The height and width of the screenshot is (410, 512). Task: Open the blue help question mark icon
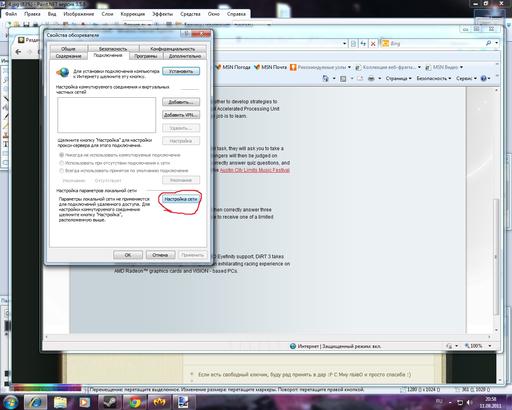coord(484,78)
